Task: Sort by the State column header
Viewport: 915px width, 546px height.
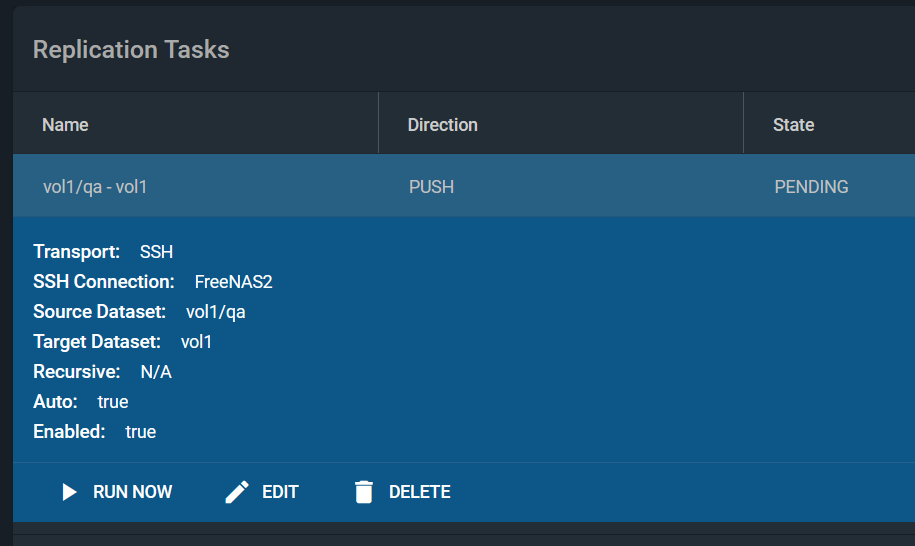Action: coord(793,125)
